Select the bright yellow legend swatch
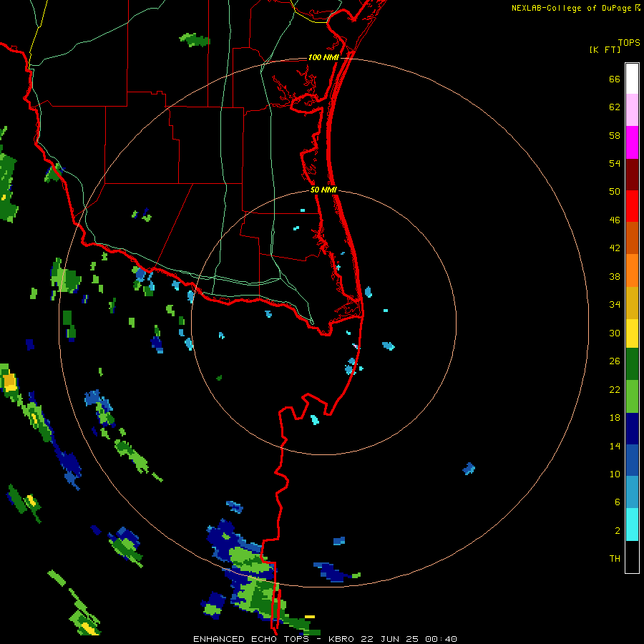Screen dimensions: 644x644 click(x=632, y=333)
